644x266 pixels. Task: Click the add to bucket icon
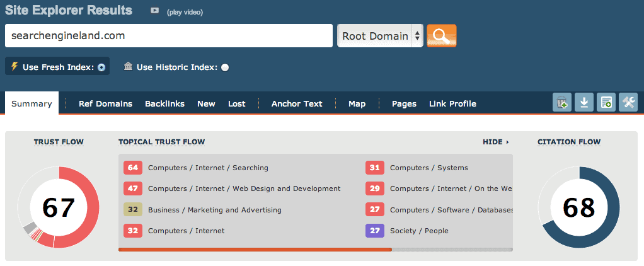click(x=562, y=103)
